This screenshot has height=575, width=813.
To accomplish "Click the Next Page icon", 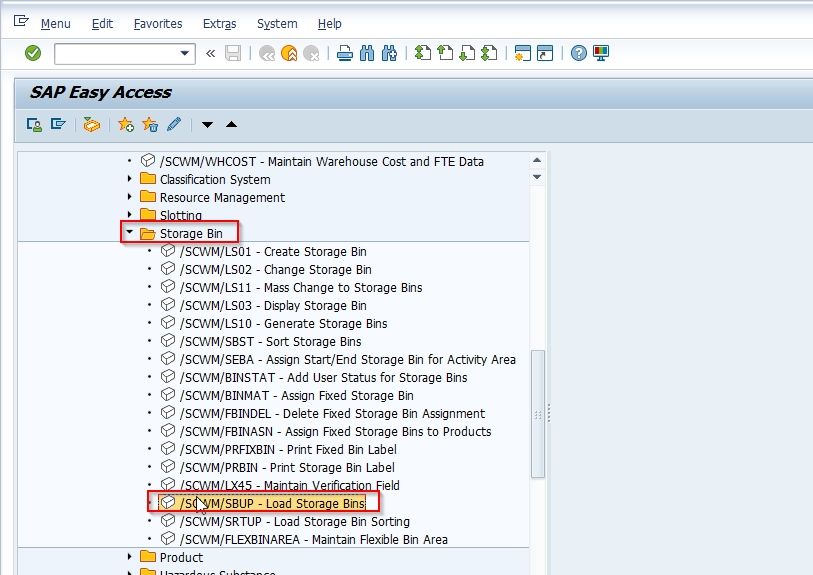I will 467,53.
